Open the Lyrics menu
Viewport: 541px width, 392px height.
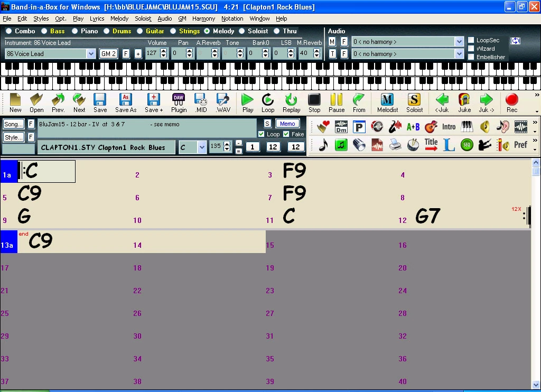(97, 18)
